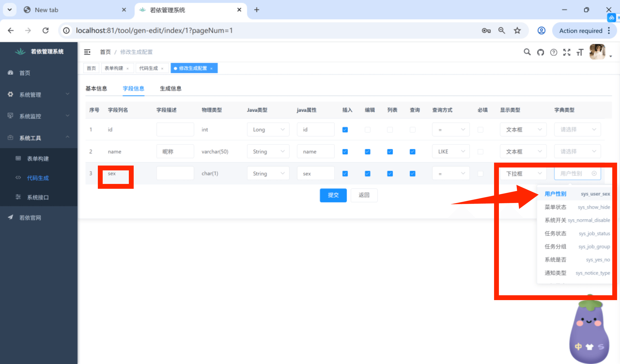Open the GitHub source icon in header
Viewport: 620px width, 364px height.
click(x=541, y=52)
